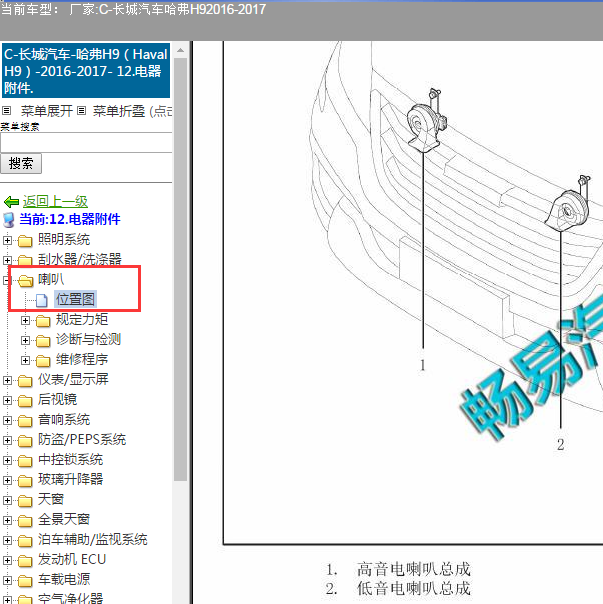Click 返回上一级 back link

[55, 201]
